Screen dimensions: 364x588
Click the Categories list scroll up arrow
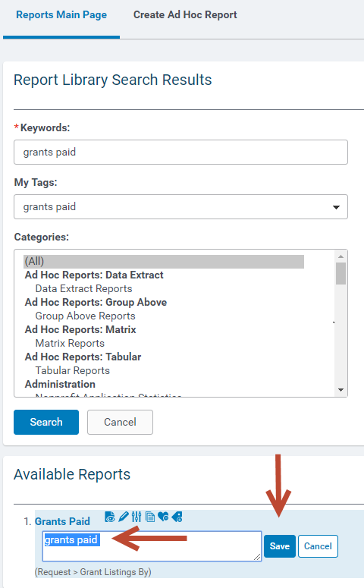point(340,256)
